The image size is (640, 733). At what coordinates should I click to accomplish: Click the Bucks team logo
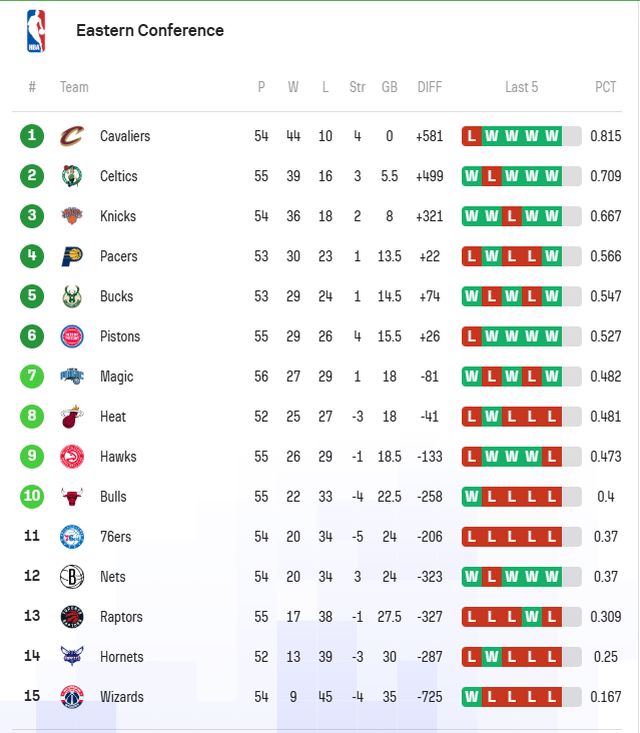click(x=72, y=296)
